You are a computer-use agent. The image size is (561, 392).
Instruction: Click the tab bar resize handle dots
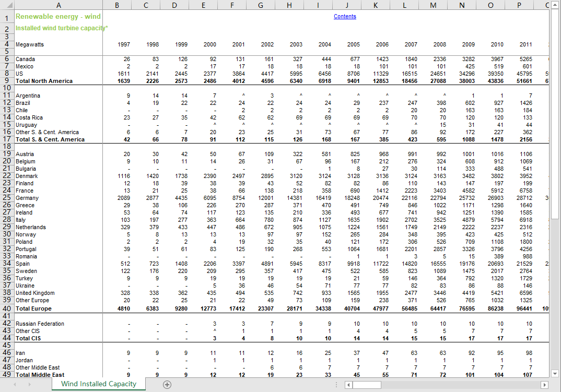pyautogui.click(x=336, y=385)
